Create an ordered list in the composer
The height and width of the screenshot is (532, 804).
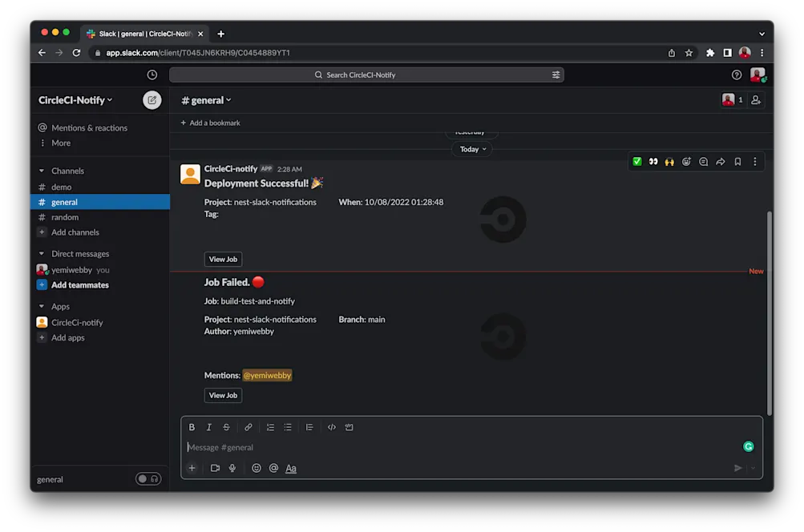270,427
